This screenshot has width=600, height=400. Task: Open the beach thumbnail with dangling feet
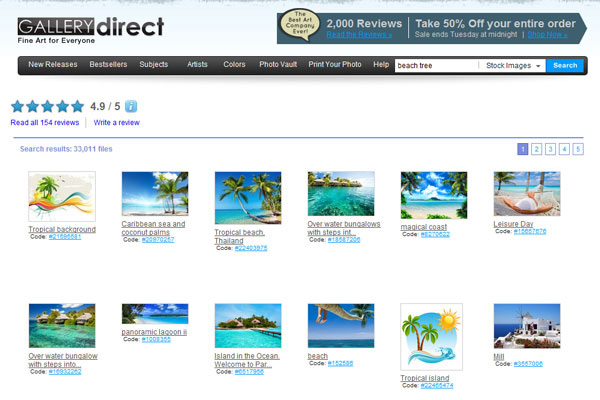341,326
